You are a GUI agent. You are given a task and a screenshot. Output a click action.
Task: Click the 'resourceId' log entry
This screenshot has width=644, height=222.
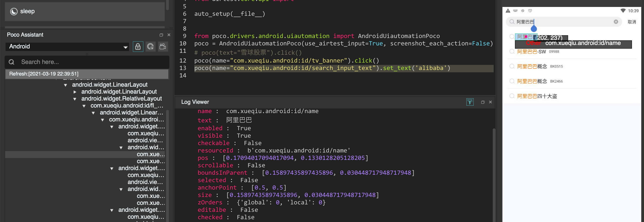coord(274,150)
